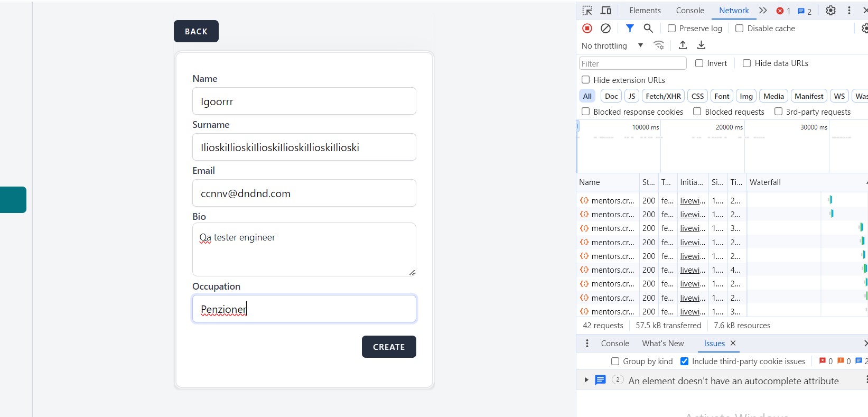This screenshot has width=868, height=417.
Task: Clear the network log
Action: click(606, 29)
